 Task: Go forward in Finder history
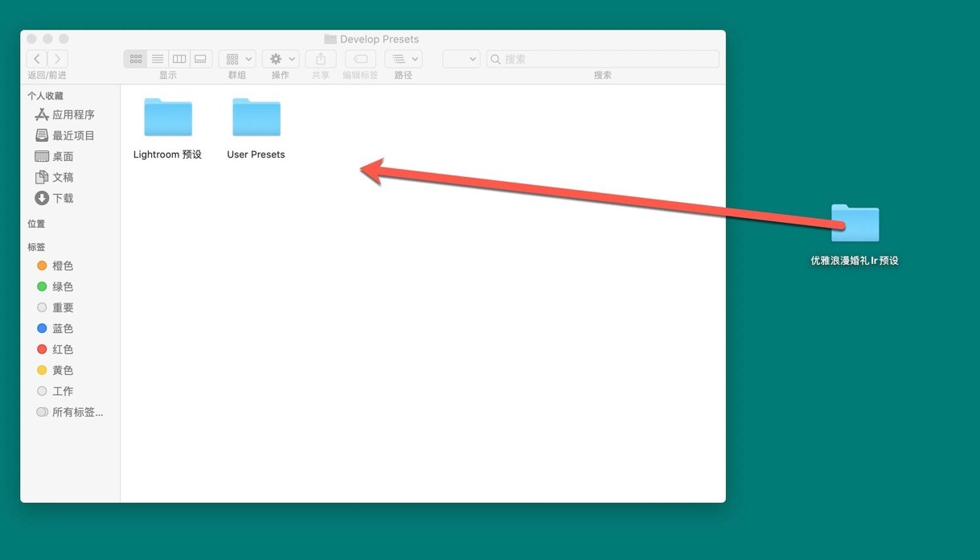pyautogui.click(x=58, y=59)
